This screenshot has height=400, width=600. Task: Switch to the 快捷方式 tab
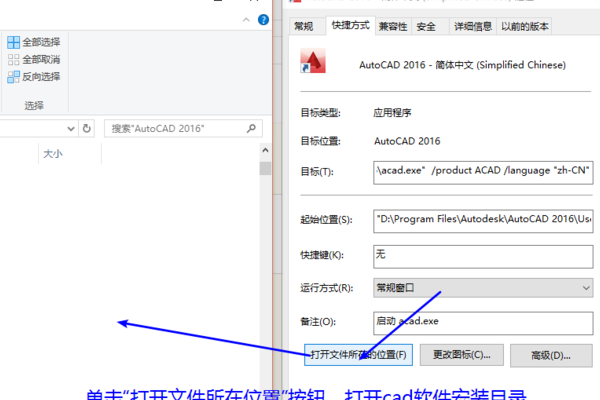coord(351,25)
